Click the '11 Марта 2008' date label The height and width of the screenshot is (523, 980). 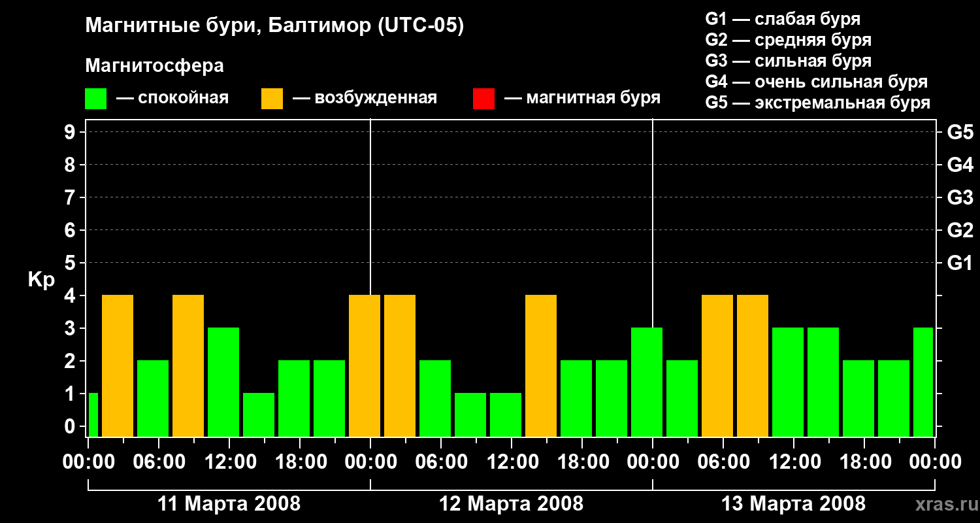pos(229,504)
